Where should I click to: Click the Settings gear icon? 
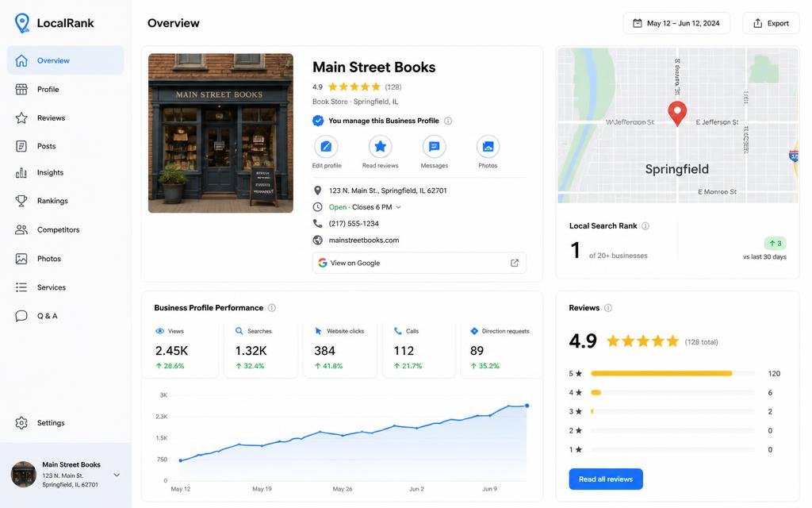tap(21, 423)
